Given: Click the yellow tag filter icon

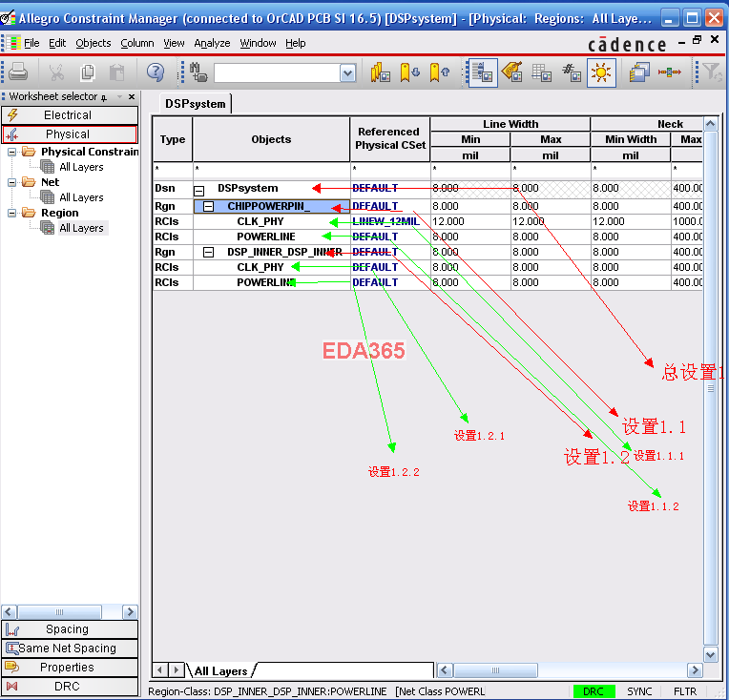Looking at the screenshot, I should [x=512, y=72].
